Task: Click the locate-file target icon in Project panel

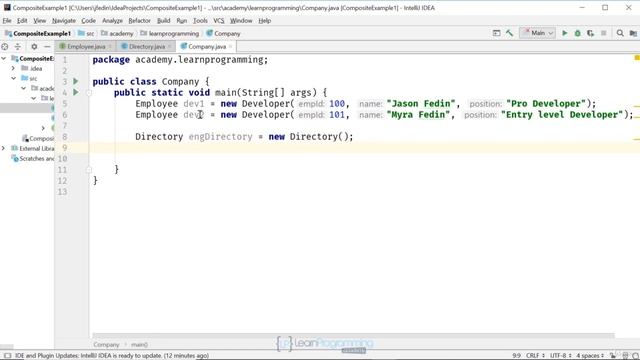Action: [x=5, y=47]
